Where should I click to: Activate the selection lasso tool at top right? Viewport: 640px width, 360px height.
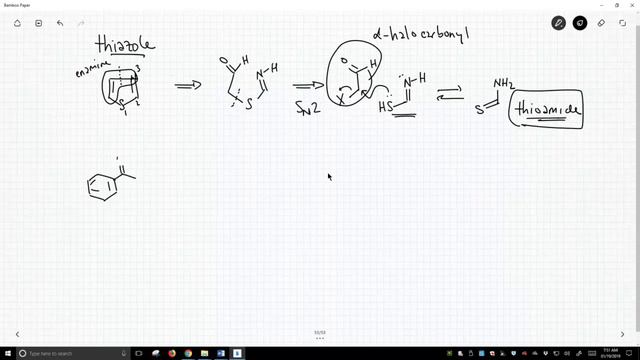point(622,23)
